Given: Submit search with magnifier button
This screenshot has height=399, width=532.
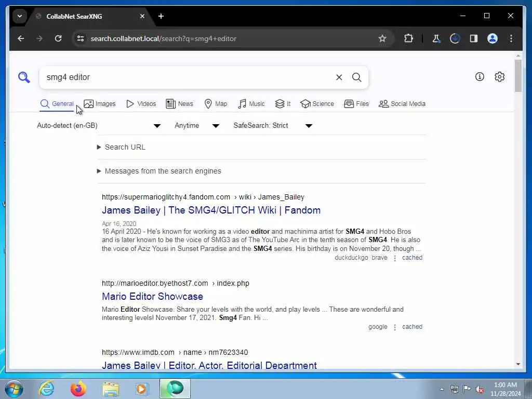Looking at the screenshot, I should (356, 77).
